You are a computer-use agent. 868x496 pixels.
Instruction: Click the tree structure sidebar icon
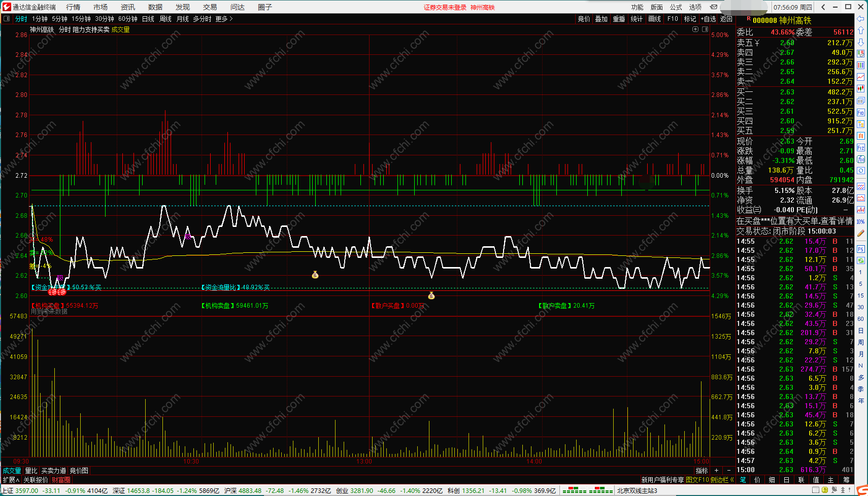pyautogui.click(x=860, y=124)
